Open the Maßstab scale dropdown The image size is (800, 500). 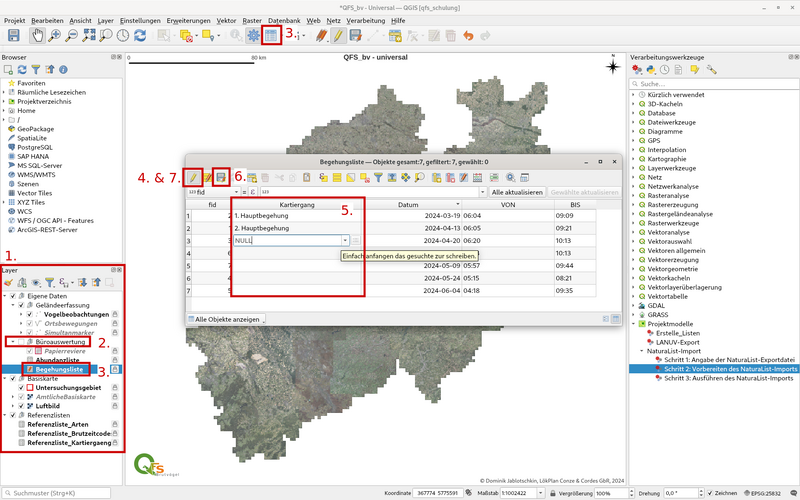coord(541,493)
